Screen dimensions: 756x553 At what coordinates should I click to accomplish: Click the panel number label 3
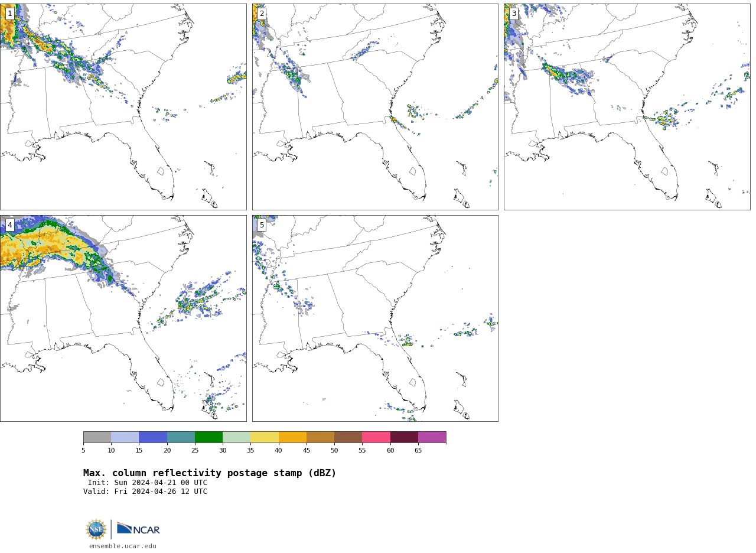pos(514,14)
